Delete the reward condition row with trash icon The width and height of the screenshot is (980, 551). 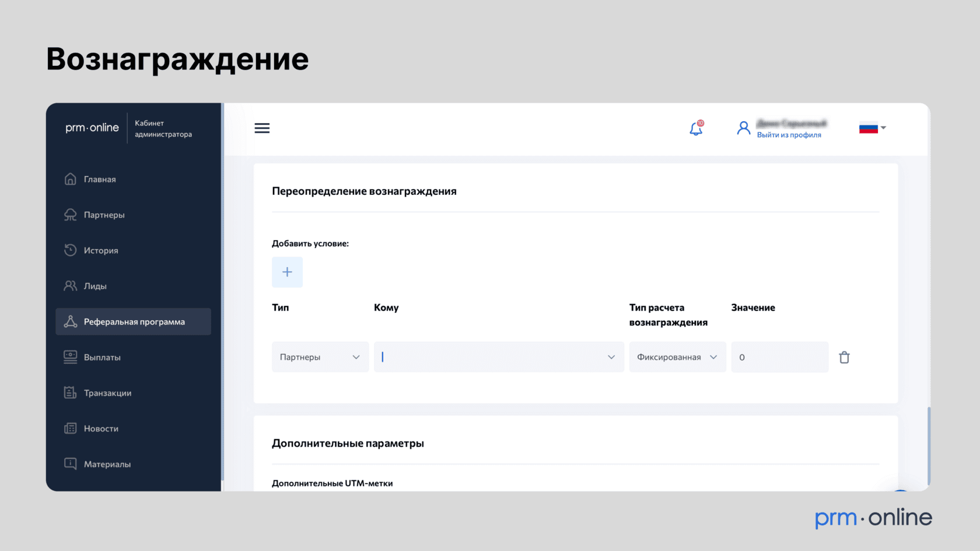844,357
